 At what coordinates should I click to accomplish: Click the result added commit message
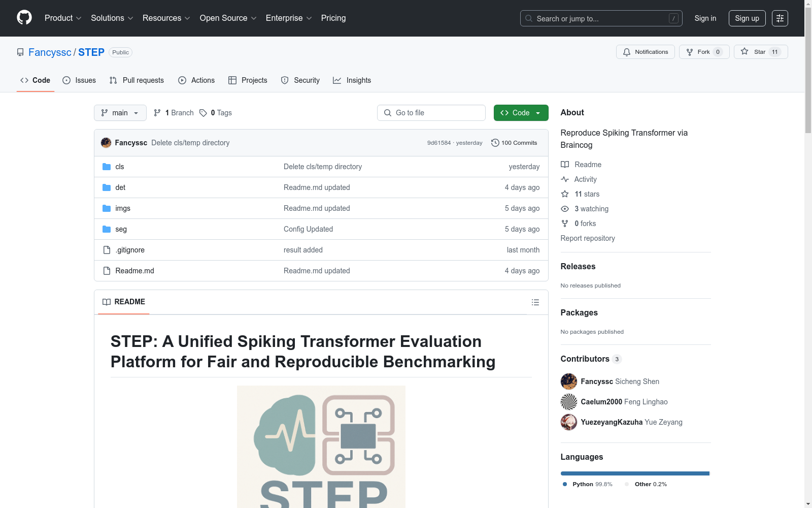[x=303, y=250]
